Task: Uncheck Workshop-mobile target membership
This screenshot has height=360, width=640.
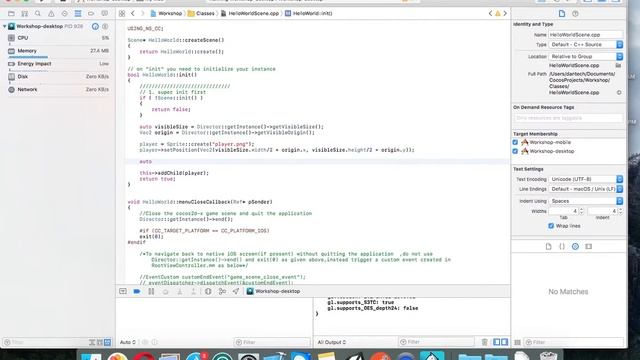Action: (515, 142)
